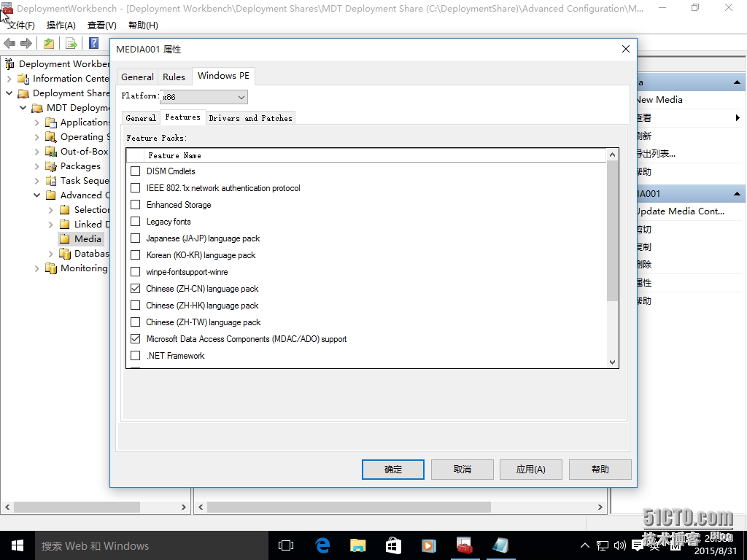
Task: Click the Forward arrow toolbar icon
Action: pos(26,43)
